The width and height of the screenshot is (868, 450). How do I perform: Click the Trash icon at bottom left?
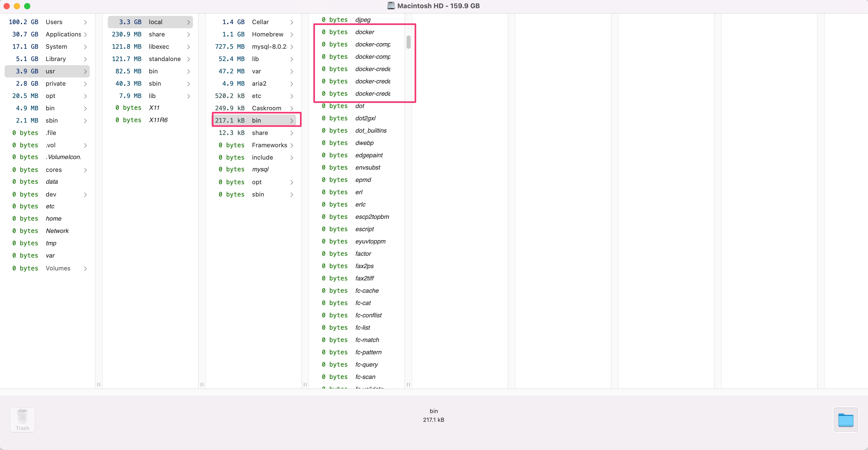pyautogui.click(x=22, y=419)
